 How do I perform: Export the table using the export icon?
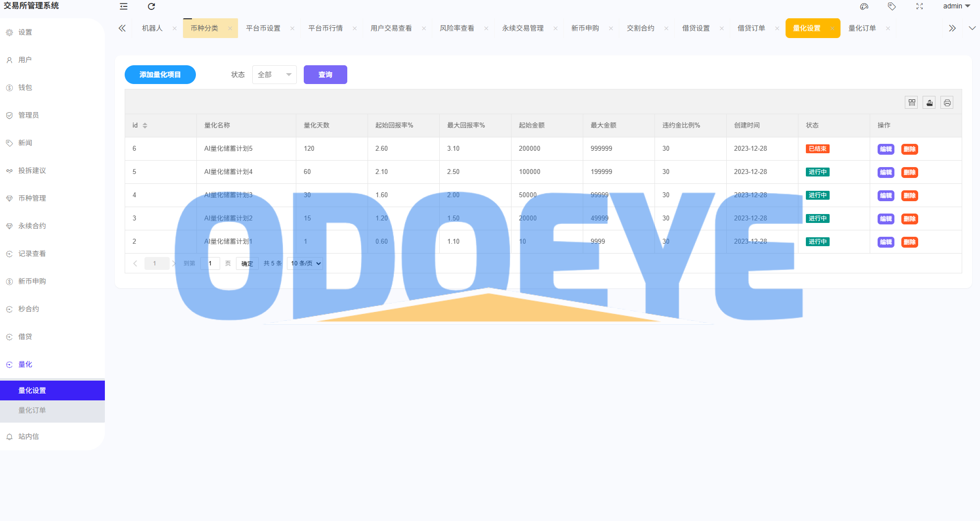(x=929, y=102)
